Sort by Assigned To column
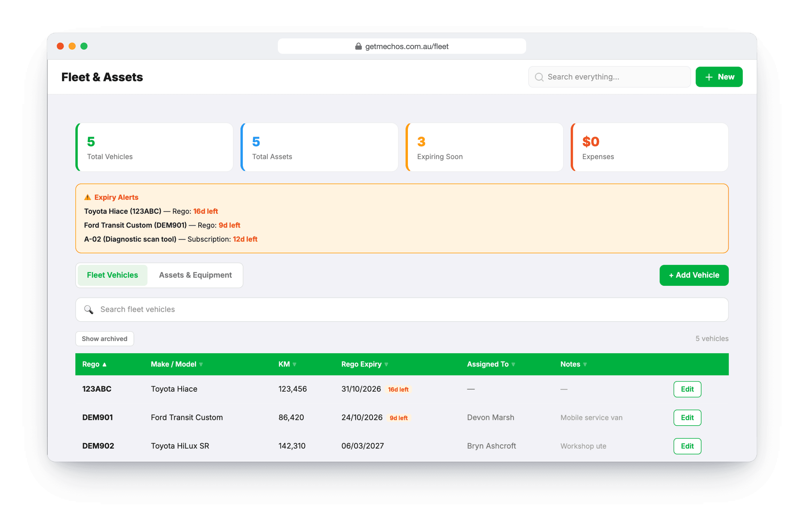The image size is (804, 532). (491, 364)
